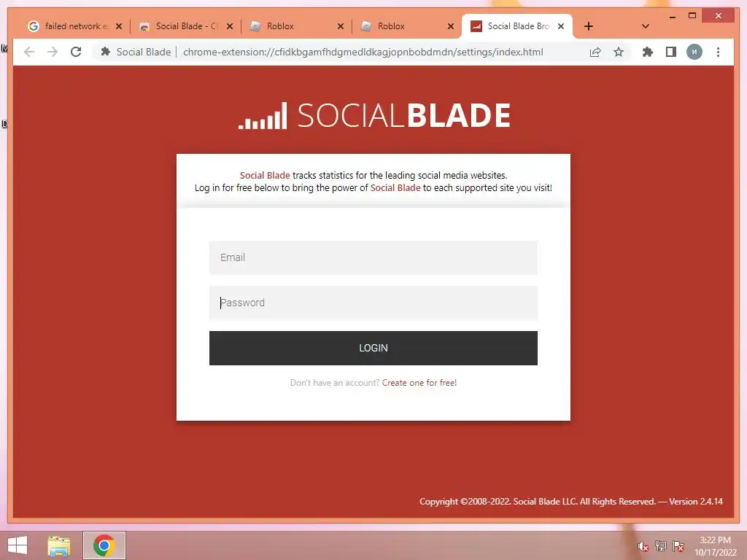The width and height of the screenshot is (747, 560).
Task: Close the Social Blade Chrome store tab
Action: pos(230,26)
